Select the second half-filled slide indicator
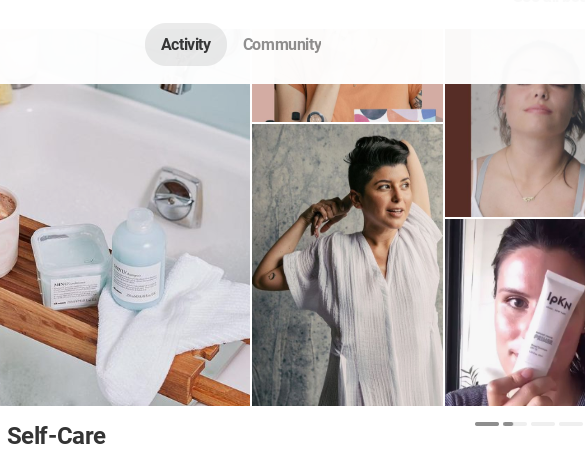The image size is (585, 452). click(514, 424)
